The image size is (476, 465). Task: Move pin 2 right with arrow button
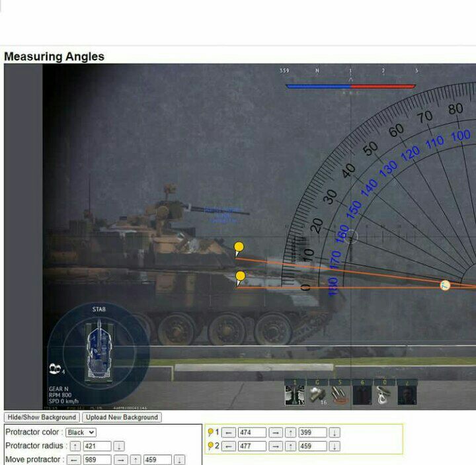point(276,446)
